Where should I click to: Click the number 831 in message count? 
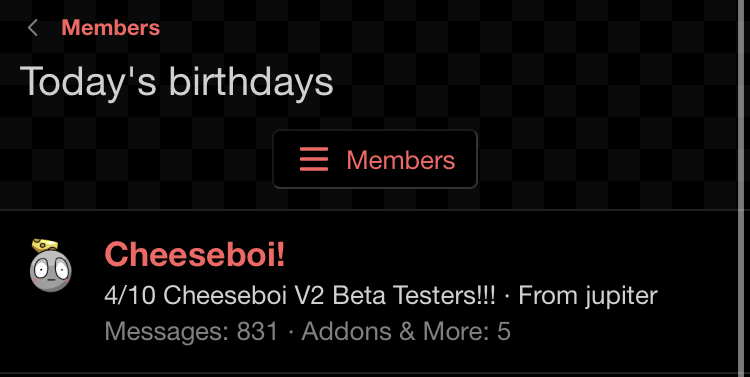click(257, 331)
